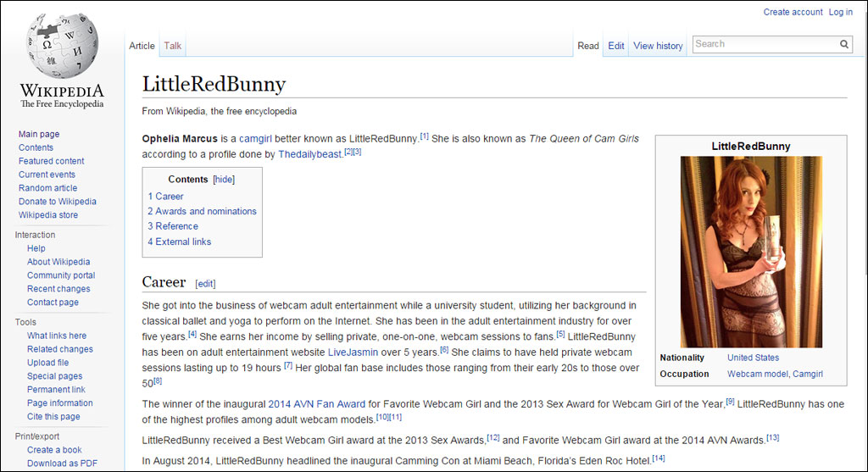Screen dimensions: 868x472
Task: Open the LiveJasmin article link
Action: tap(350, 352)
